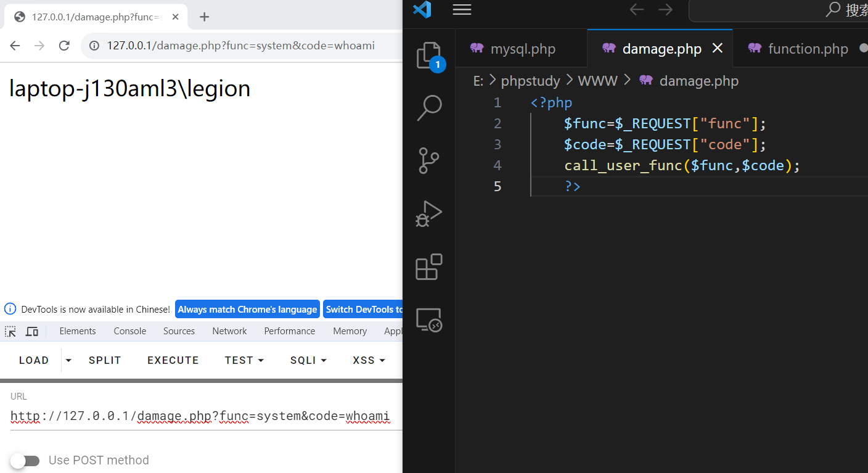Image resolution: width=868 pixels, height=473 pixels.
Task: Click line 3 $code assignment code
Action: pyautogui.click(x=665, y=144)
